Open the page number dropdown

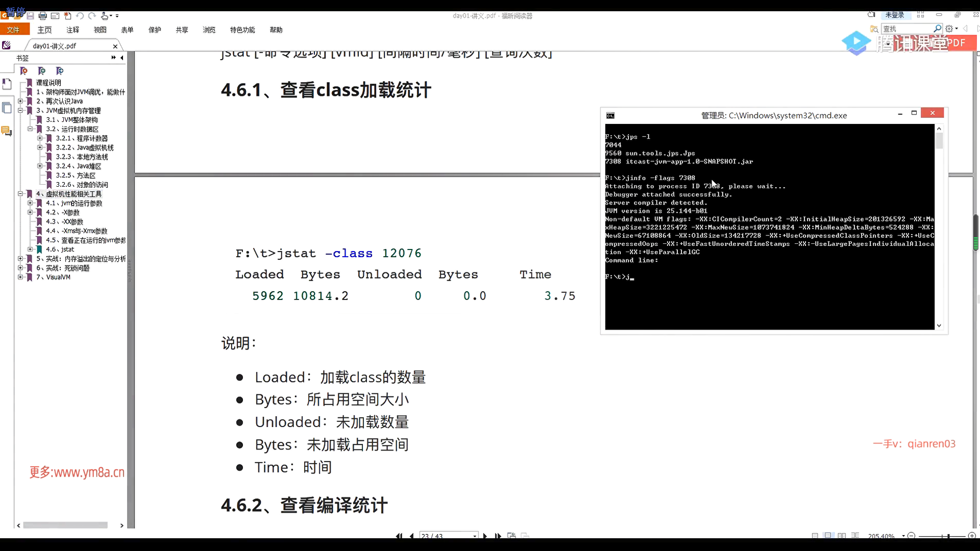click(x=475, y=536)
